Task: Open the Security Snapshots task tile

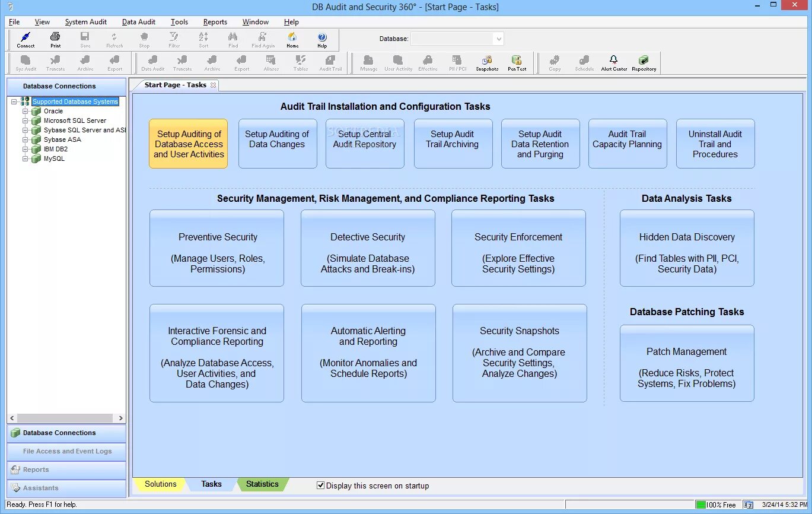Action: coord(520,353)
